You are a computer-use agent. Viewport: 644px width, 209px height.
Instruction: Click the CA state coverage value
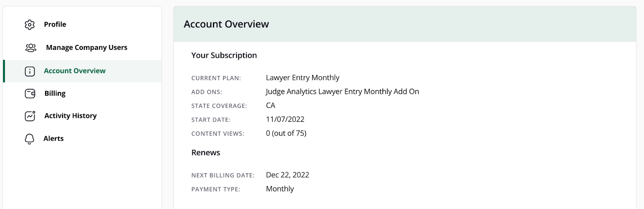click(x=270, y=105)
